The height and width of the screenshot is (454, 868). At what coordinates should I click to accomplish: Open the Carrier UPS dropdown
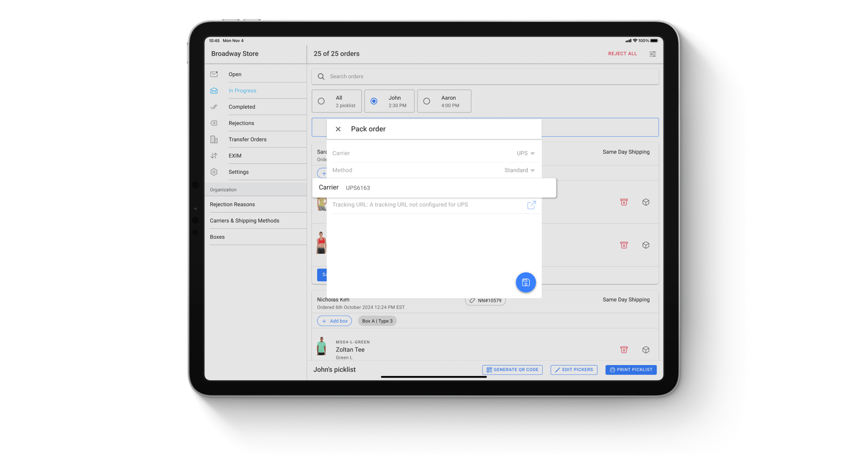click(526, 153)
